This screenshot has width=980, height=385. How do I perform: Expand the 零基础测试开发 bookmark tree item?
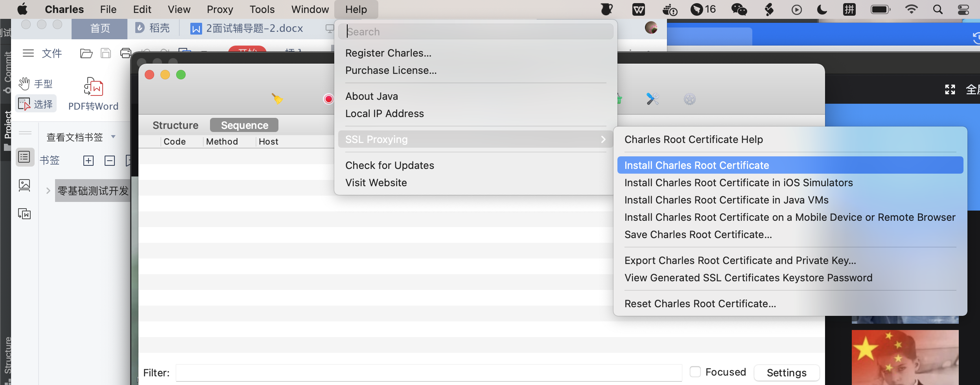click(48, 191)
